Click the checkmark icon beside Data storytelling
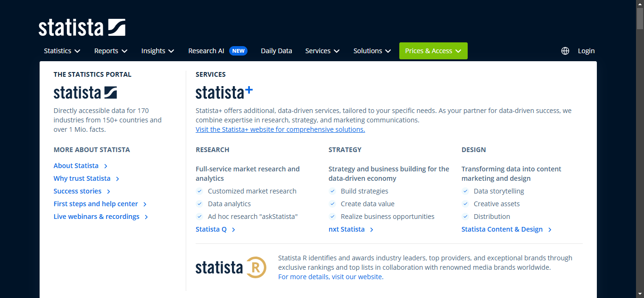This screenshot has height=298, width=644. click(x=465, y=191)
